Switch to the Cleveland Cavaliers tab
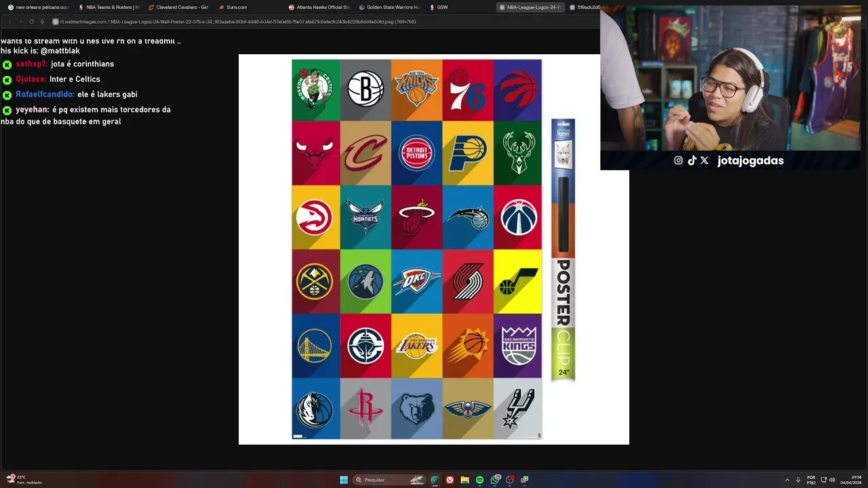The image size is (868, 488). coord(178,7)
